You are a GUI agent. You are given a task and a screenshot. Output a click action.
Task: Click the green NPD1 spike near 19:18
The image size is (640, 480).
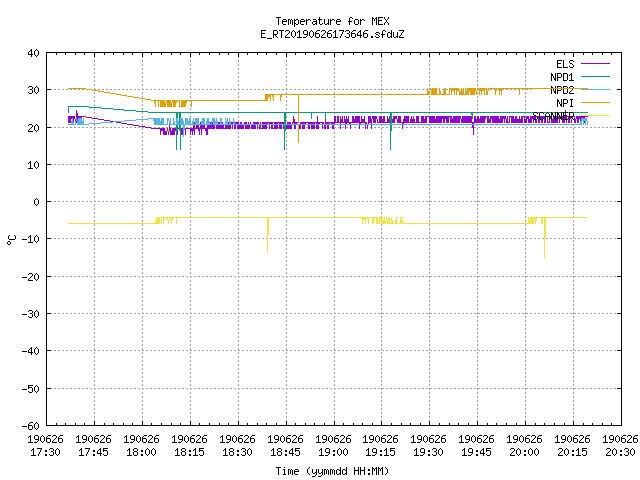391,131
